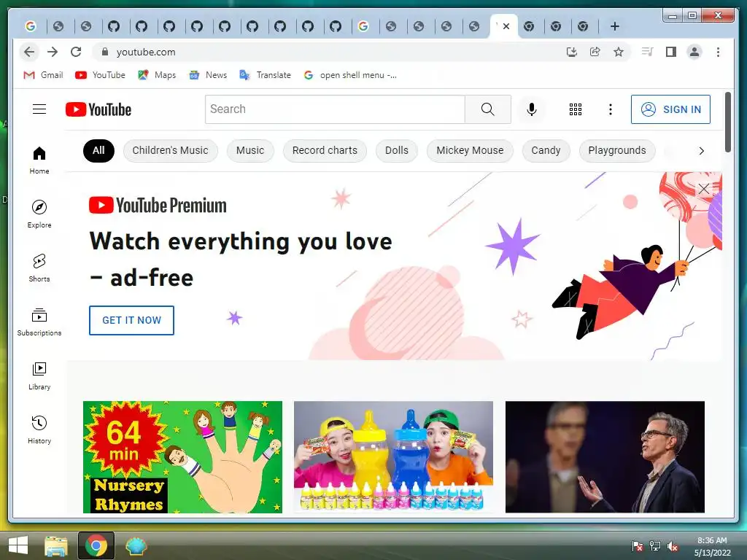Click Chrome icon in taskbar

(96, 545)
